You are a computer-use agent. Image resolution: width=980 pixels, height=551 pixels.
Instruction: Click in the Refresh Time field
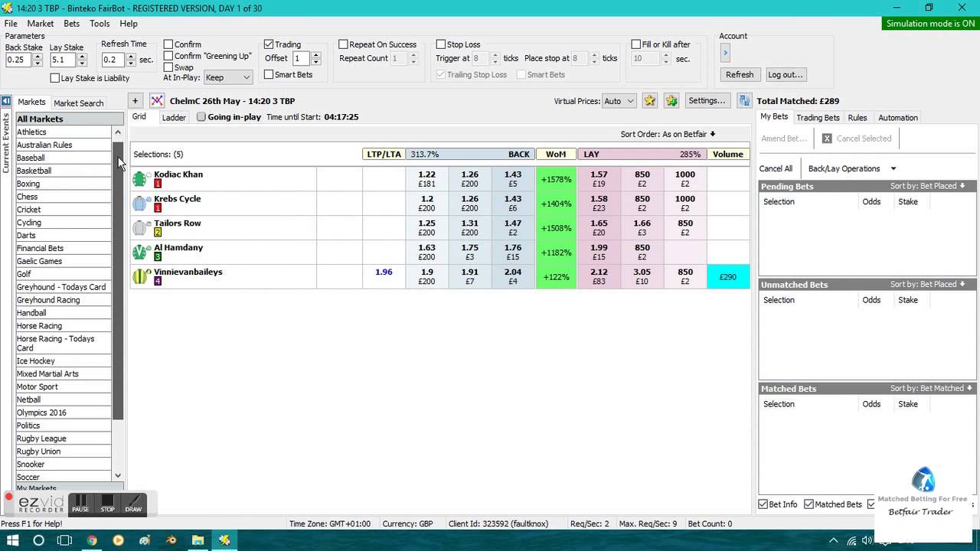(113, 60)
